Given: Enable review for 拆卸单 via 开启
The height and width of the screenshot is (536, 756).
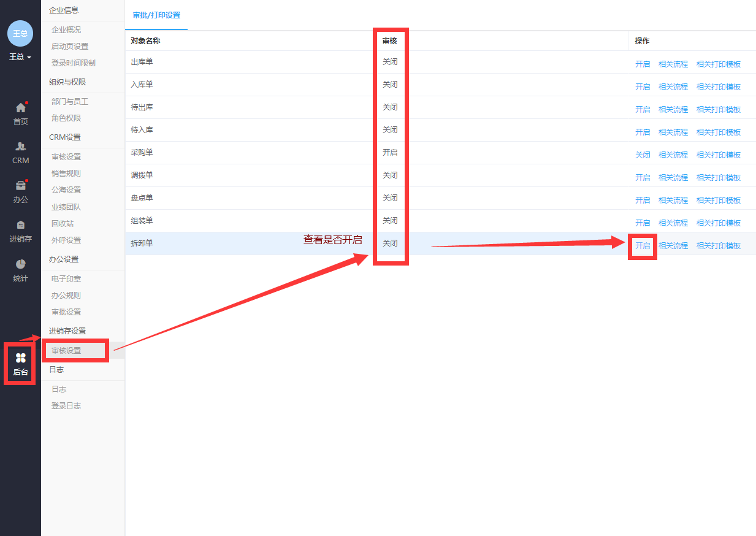Looking at the screenshot, I should point(643,245).
